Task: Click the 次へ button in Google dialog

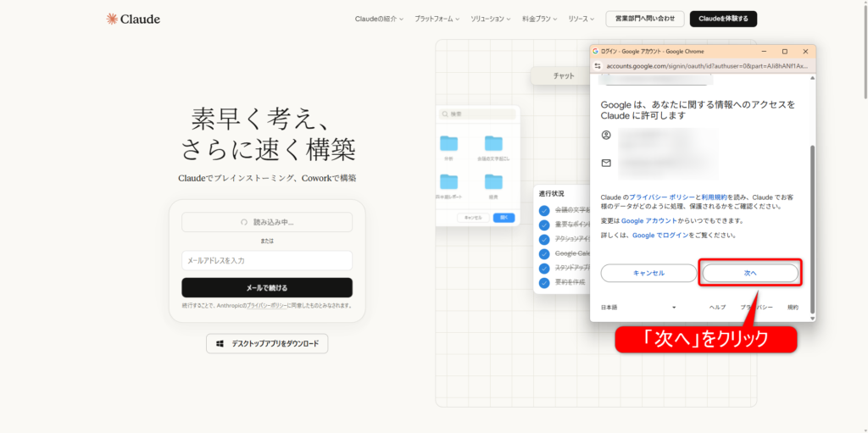Action: (749, 273)
